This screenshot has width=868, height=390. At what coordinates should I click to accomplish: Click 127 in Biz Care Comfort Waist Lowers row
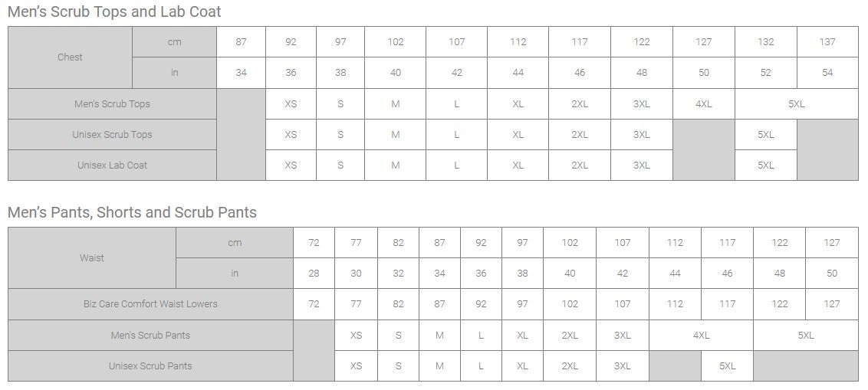click(831, 303)
